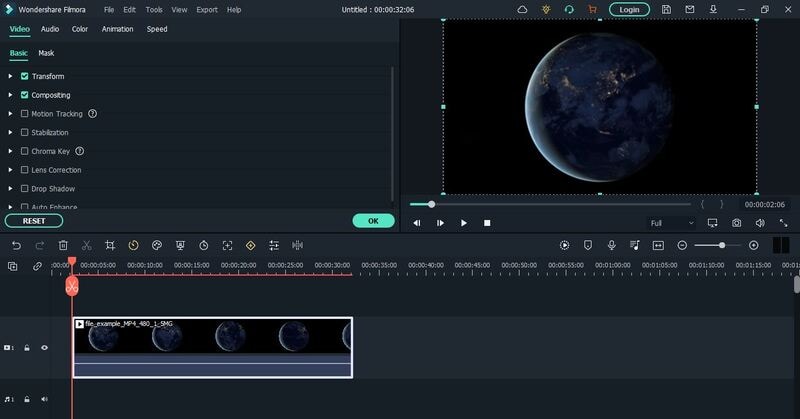800x419 pixels.
Task: Switch to the Color tab
Action: coord(80,29)
